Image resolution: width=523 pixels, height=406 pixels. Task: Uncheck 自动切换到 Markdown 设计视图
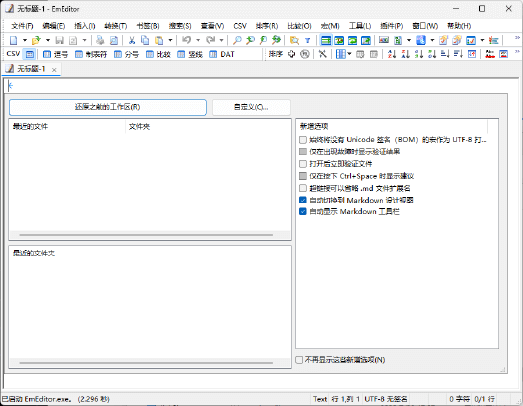tap(303, 200)
